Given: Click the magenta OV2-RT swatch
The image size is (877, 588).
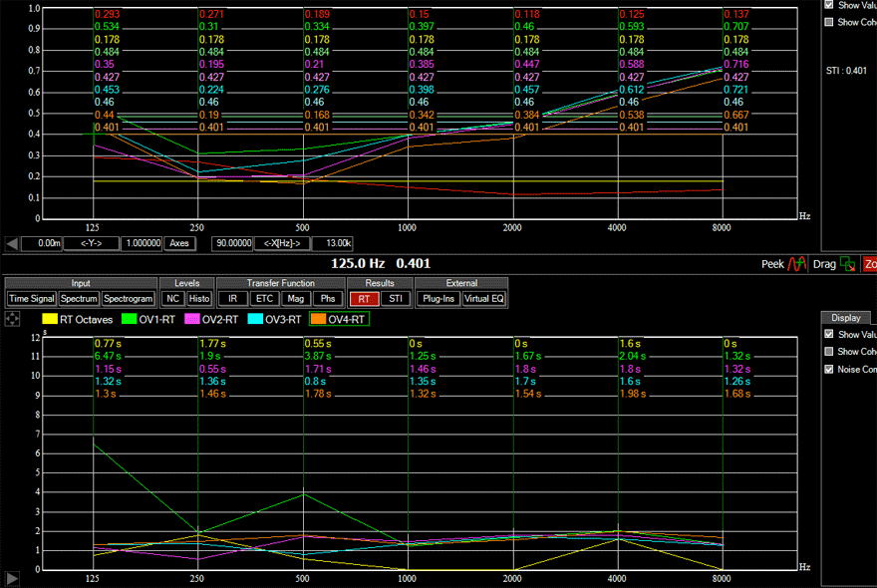Looking at the screenshot, I should click(x=192, y=320).
